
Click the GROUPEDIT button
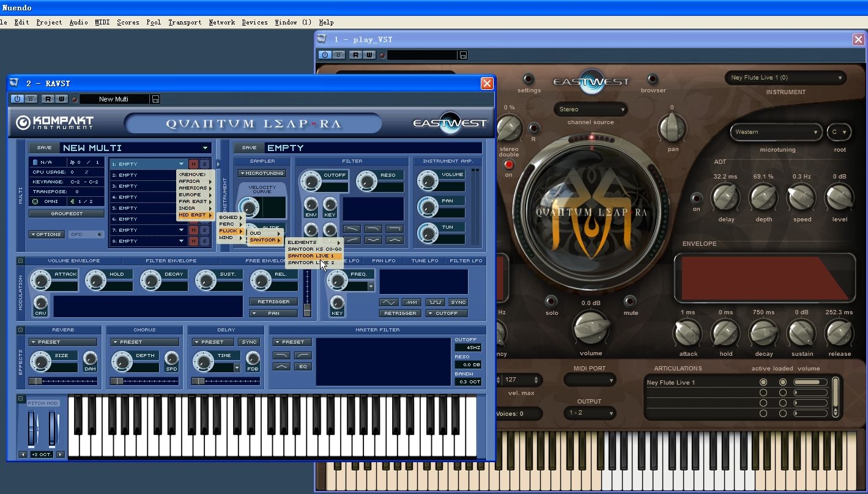tap(66, 214)
